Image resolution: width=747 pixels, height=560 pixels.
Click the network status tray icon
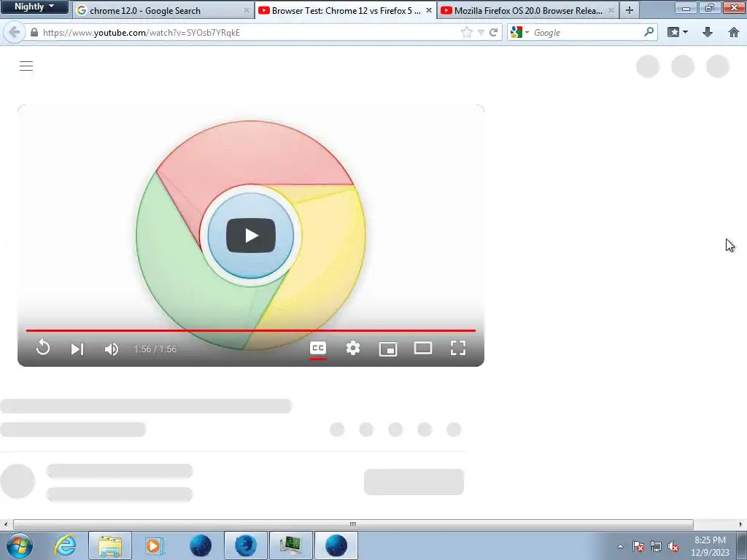coord(656,547)
